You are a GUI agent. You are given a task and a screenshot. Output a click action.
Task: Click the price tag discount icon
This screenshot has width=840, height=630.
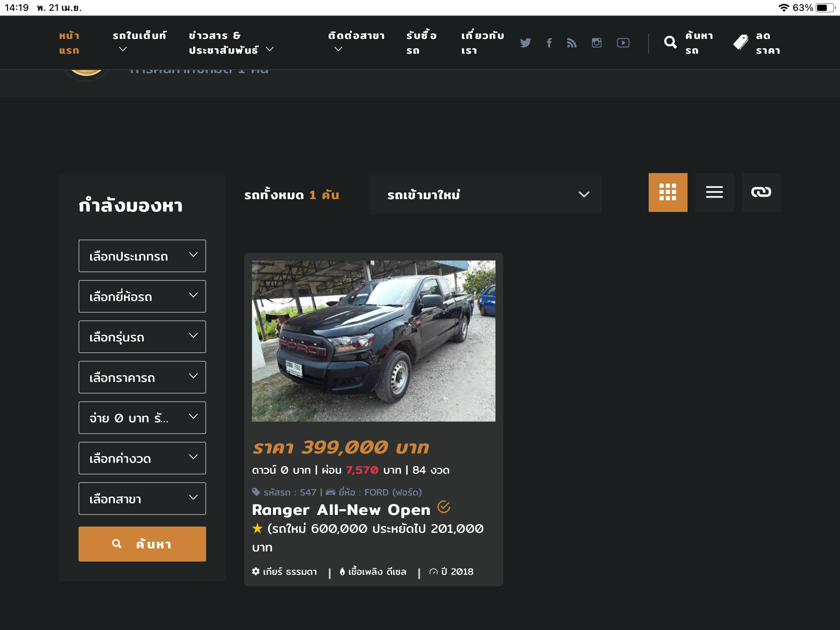[741, 43]
